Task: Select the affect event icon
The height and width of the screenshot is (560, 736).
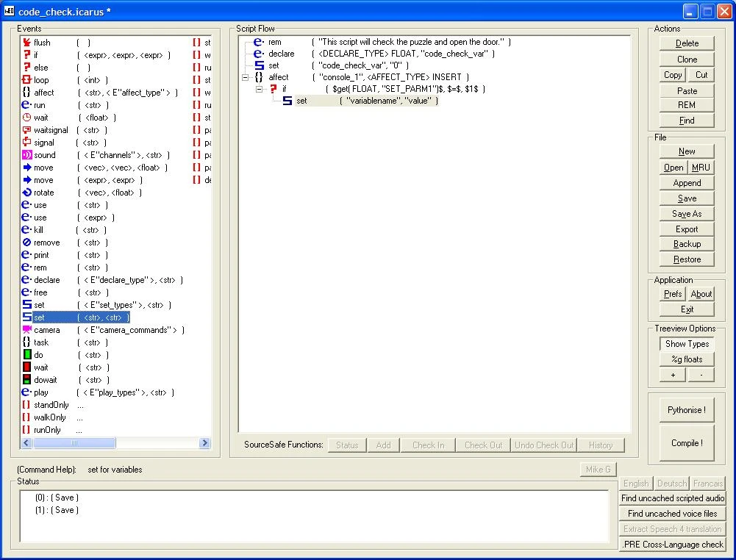Action: 27,93
